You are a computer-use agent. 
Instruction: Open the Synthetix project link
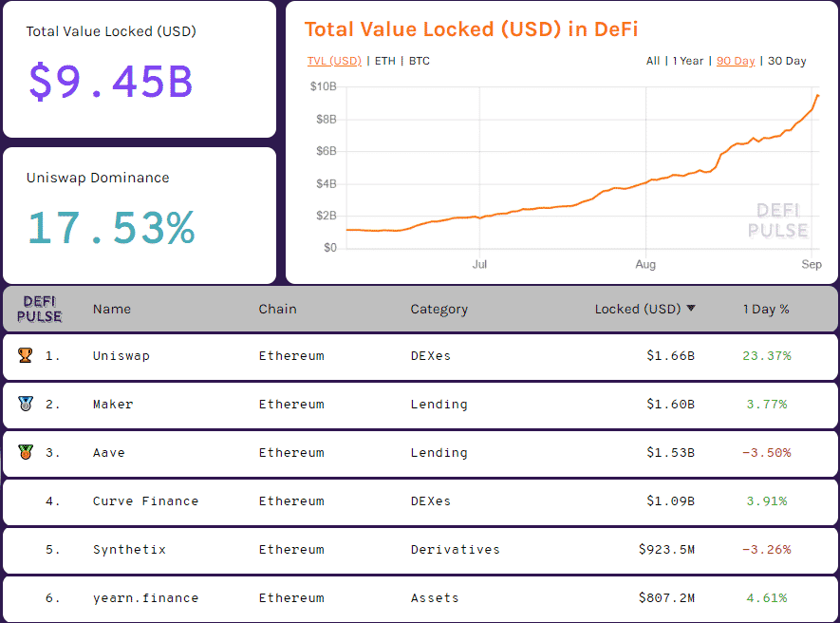click(129, 549)
